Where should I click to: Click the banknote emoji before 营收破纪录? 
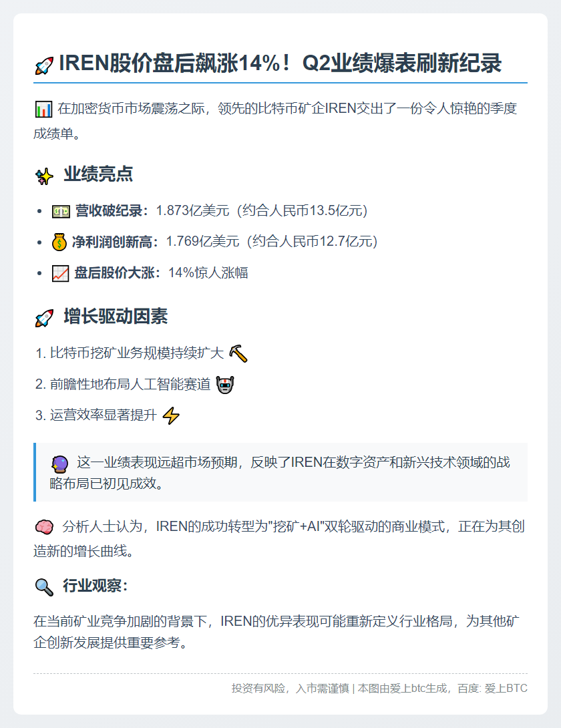click(61, 212)
